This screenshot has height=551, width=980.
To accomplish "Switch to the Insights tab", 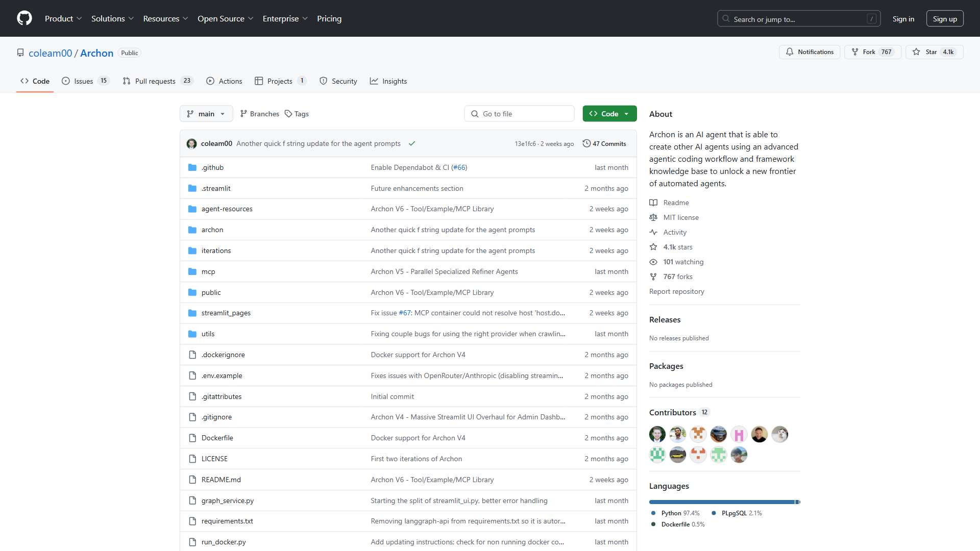I will [388, 81].
